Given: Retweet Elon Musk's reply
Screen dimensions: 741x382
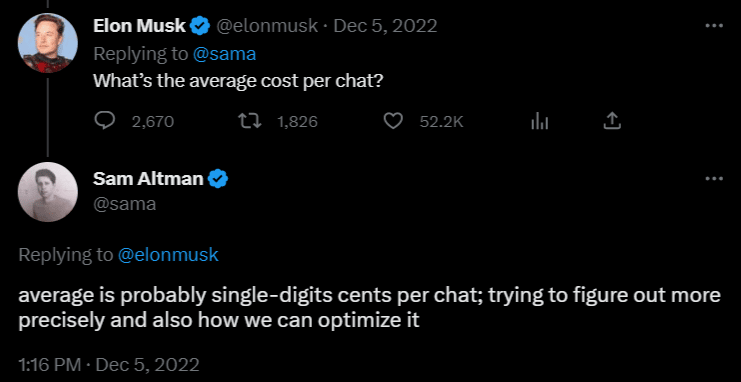Looking at the screenshot, I should 250,122.
